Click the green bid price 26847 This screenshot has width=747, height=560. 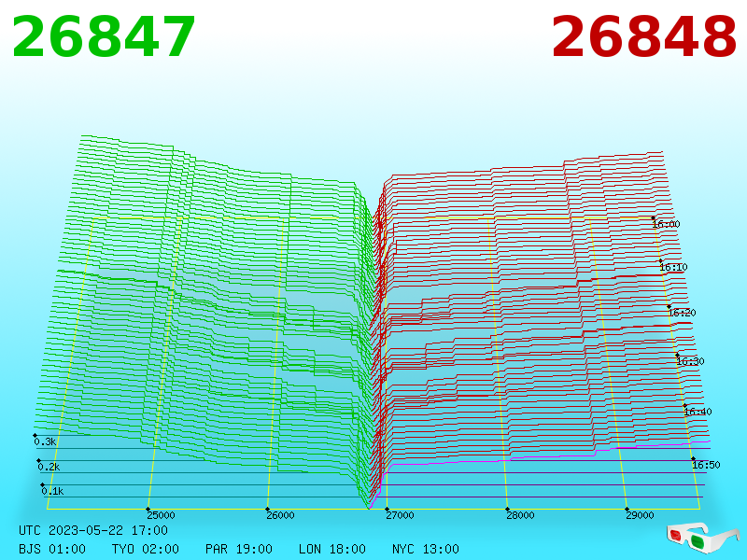[104, 36]
